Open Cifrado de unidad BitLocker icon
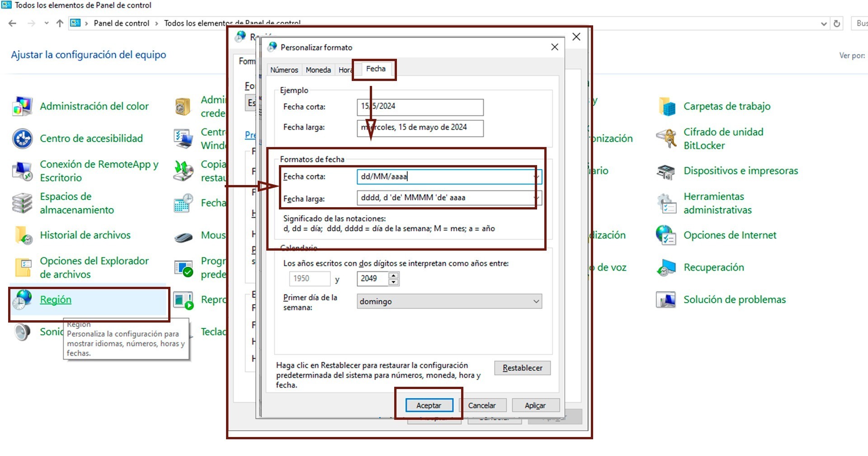Viewport: 868px width, 456px height. 666,138
